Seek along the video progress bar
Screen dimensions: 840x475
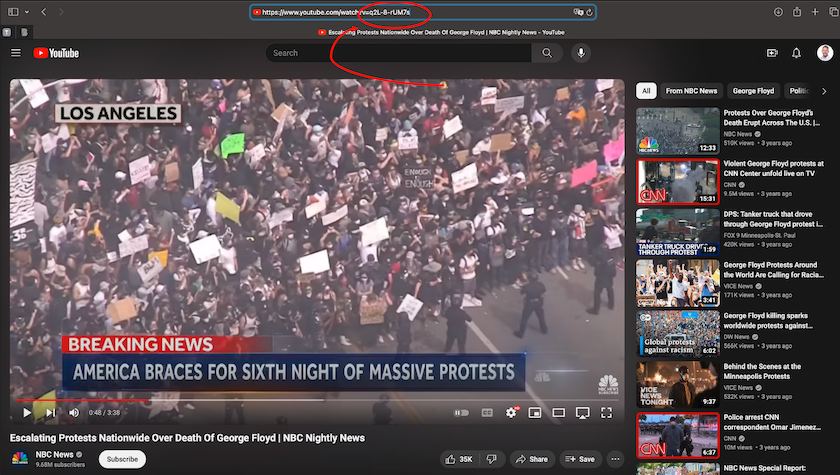(x=300, y=401)
